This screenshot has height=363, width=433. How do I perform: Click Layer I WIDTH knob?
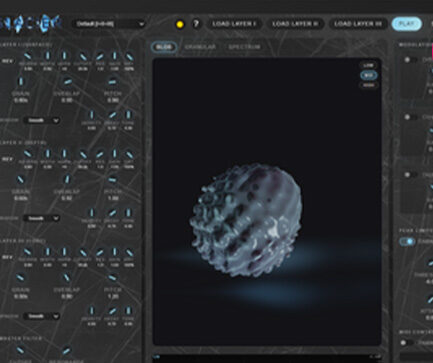[47, 56]
